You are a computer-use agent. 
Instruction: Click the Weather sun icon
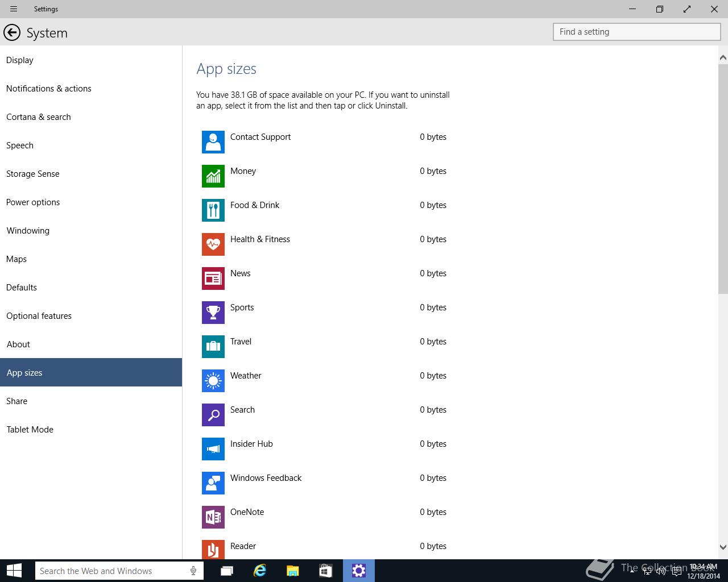pyautogui.click(x=213, y=381)
